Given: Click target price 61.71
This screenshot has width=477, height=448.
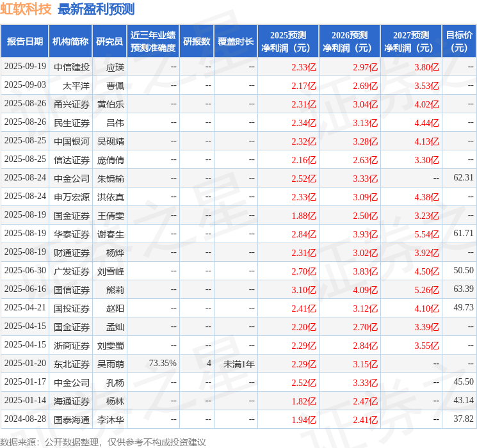Looking at the screenshot, I should (464, 233).
